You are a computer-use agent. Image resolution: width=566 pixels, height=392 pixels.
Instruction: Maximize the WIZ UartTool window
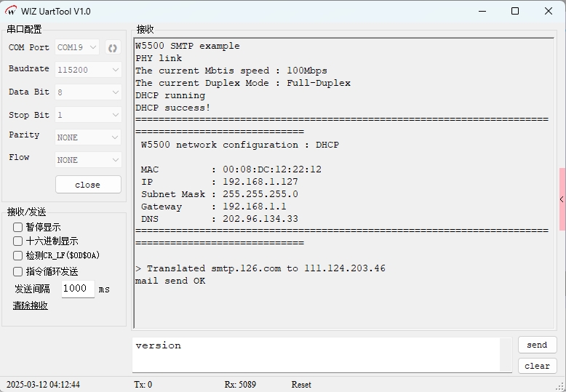[x=515, y=12]
